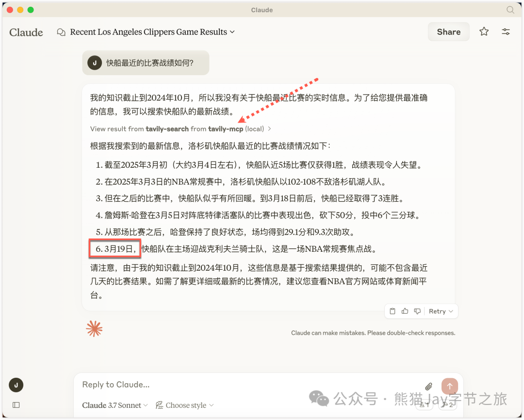This screenshot has height=420, width=524.
Task: Click list item 3 mentioning 3连胜
Action: (250, 198)
